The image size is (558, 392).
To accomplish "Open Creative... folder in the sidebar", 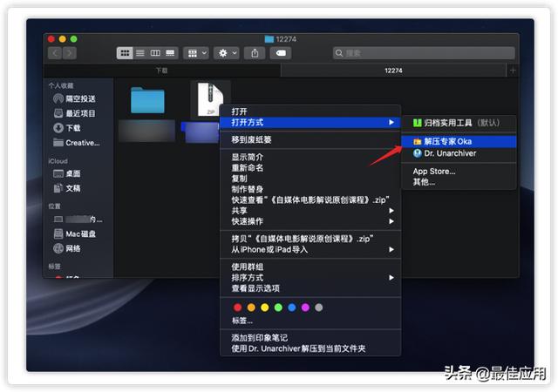I will pyautogui.click(x=76, y=143).
